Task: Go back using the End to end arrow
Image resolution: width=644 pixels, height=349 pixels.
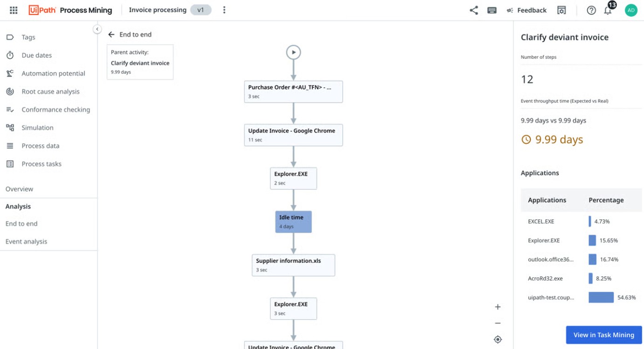Action: tap(111, 34)
